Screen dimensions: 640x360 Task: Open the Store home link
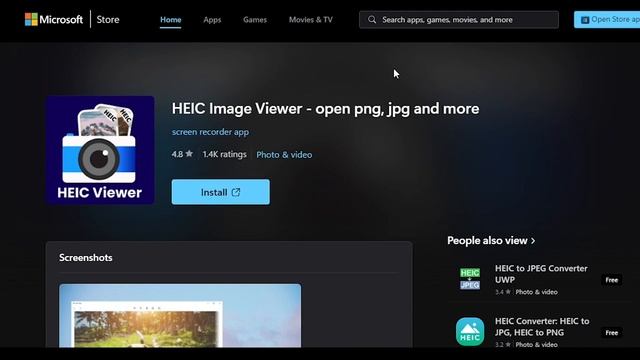(108, 20)
